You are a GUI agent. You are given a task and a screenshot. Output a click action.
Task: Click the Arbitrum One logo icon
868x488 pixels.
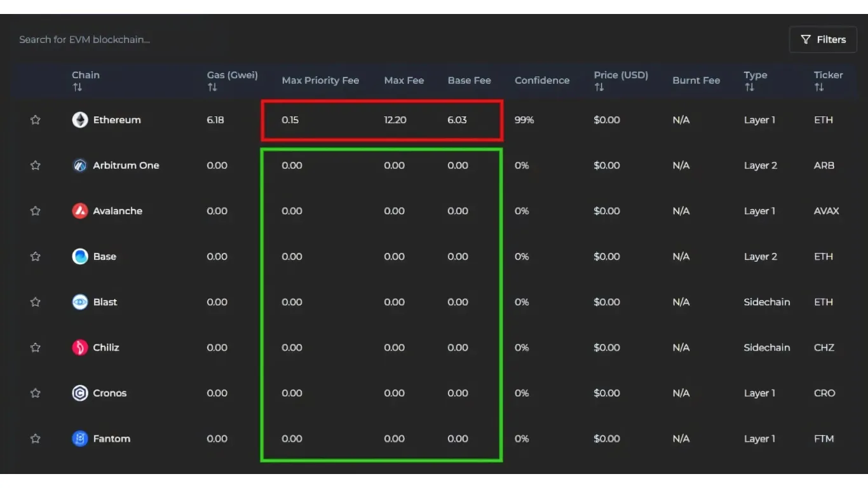point(80,165)
